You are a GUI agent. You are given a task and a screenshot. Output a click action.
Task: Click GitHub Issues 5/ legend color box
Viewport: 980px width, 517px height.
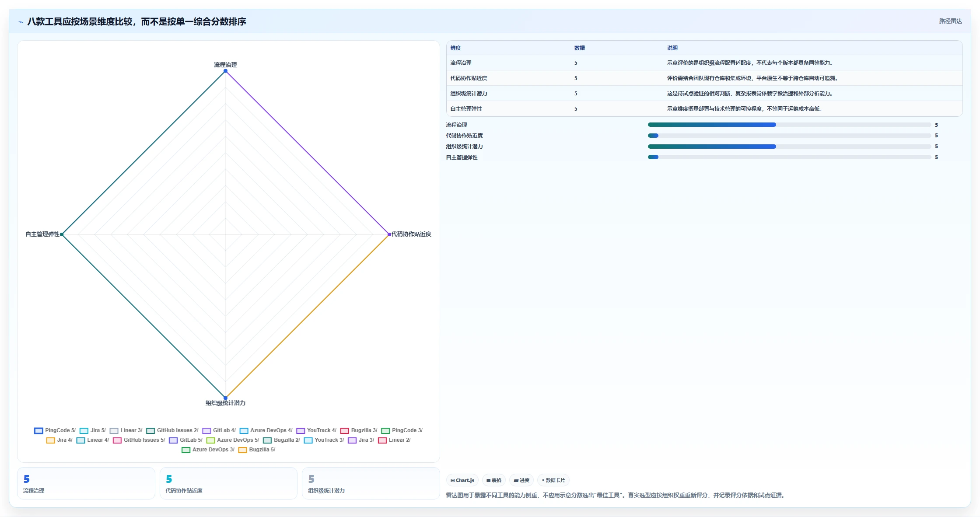[117, 440]
